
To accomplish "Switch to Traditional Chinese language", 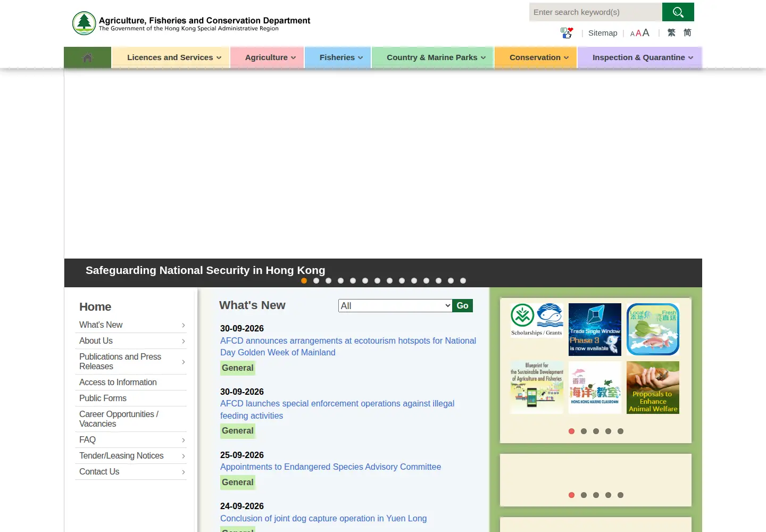I will [x=671, y=32].
